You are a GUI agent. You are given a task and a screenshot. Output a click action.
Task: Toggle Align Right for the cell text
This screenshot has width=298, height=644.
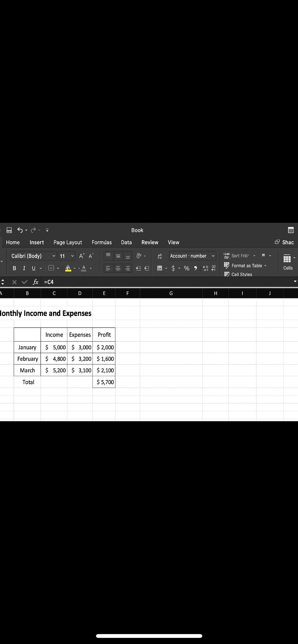click(127, 268)
